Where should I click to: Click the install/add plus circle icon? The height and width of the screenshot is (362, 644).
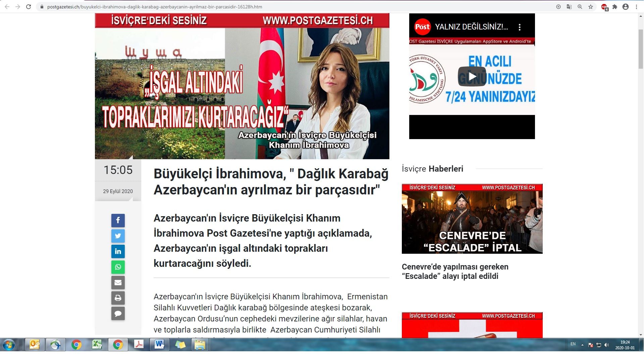pos(558,7)
